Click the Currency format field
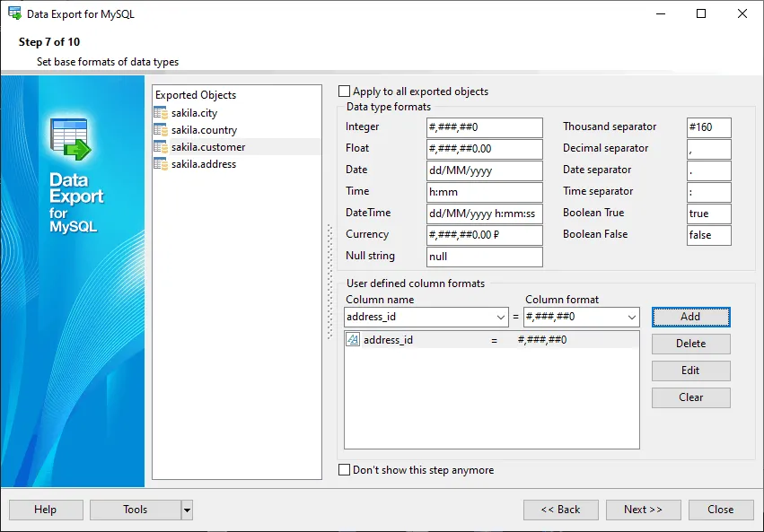 click(x=484, y=235)
